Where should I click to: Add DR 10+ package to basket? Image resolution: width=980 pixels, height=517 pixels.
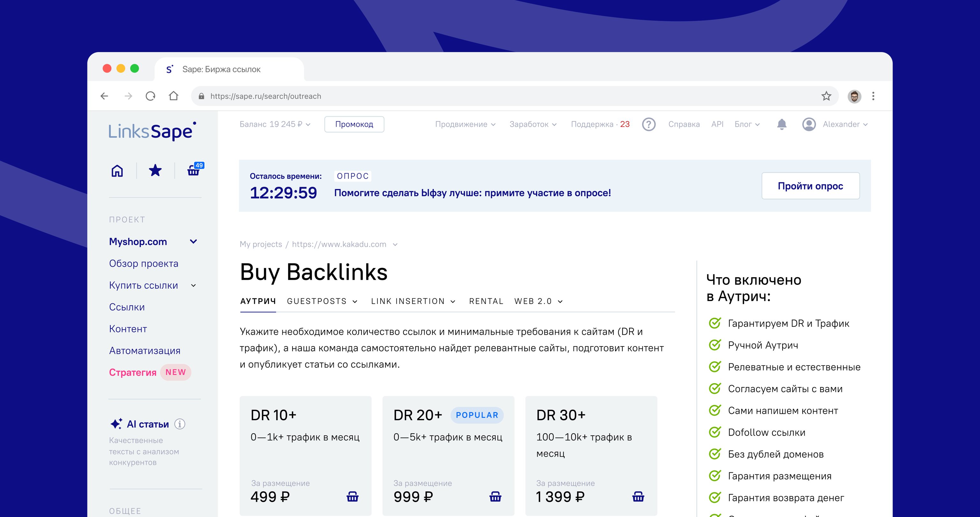click(352, 497)
